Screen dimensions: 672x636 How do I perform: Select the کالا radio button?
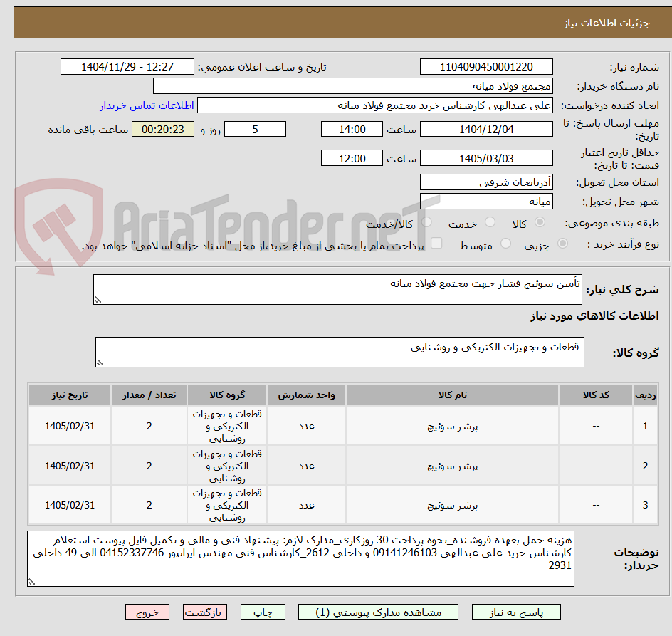[540, 221]
